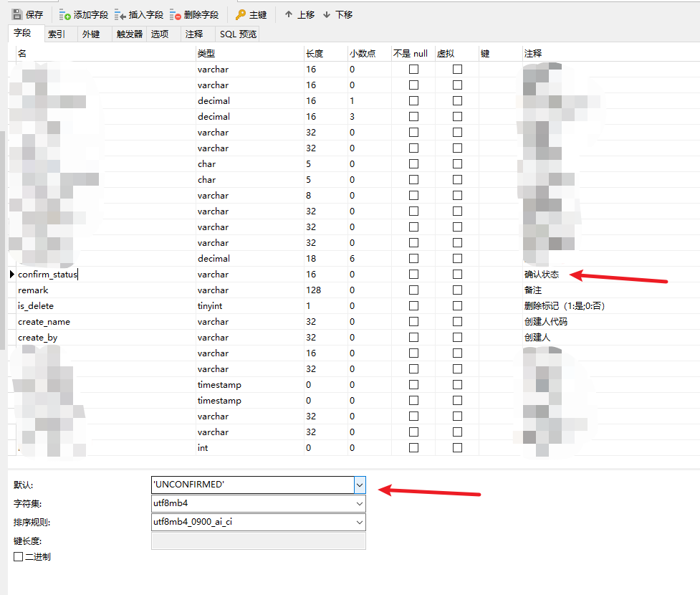Click the 类型 column header
Viewport: 700px width, 595px height.
(206, 54)
